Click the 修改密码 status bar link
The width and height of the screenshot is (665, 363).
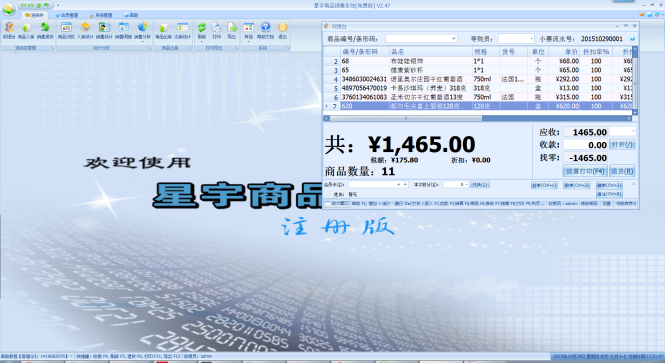click(x=589, y=204)
